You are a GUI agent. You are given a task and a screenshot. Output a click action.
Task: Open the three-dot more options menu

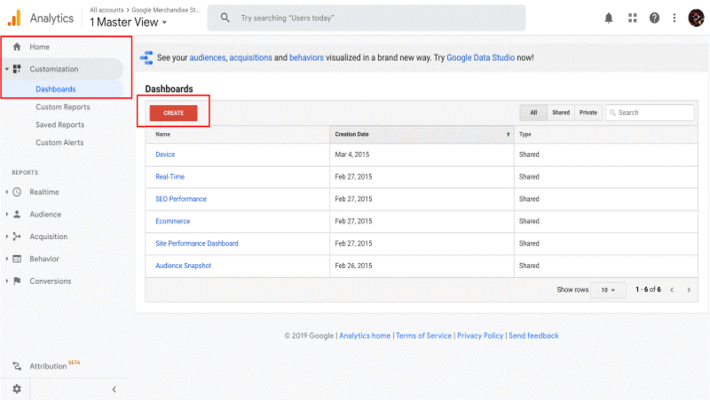[674, 18]
